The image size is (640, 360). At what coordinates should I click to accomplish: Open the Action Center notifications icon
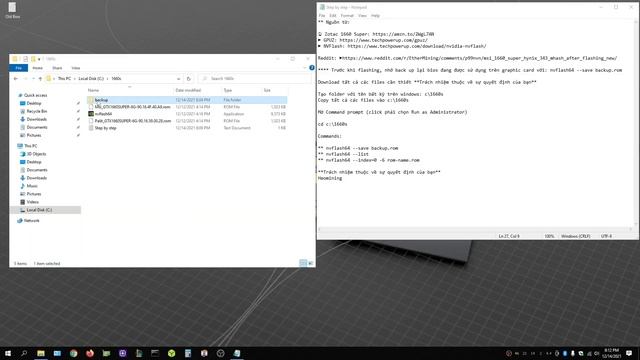pos(629,353)
